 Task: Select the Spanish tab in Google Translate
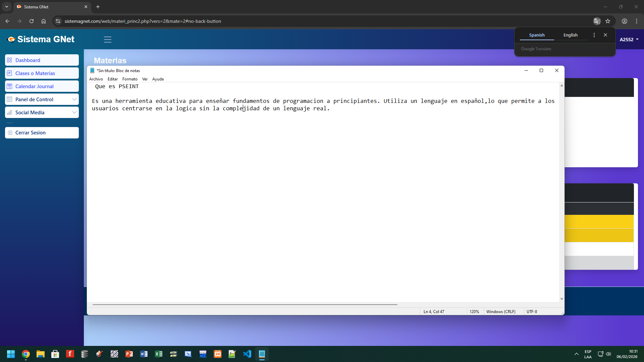[x=537, y=35]
